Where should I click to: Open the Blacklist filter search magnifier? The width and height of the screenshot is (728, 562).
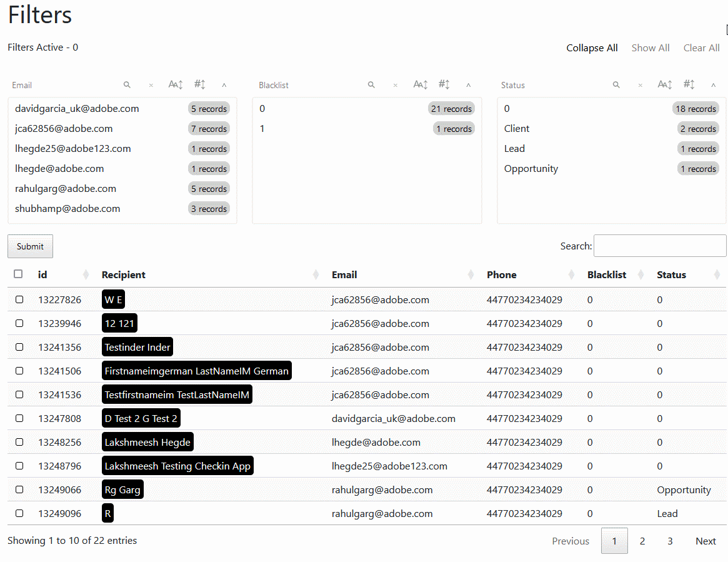click(371, 84)
